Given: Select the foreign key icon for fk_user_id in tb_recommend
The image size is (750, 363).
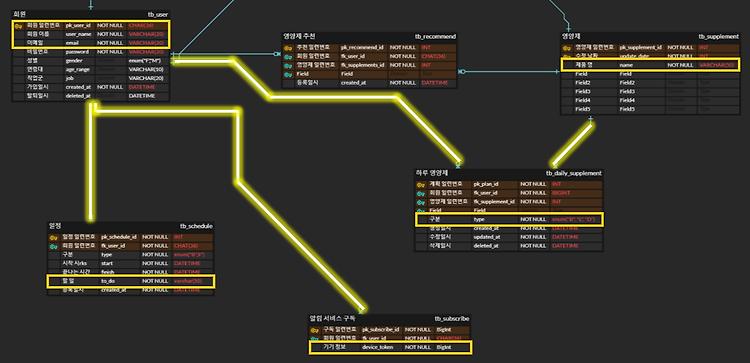Looking at the screenshot, I should [x=287, y=56].
